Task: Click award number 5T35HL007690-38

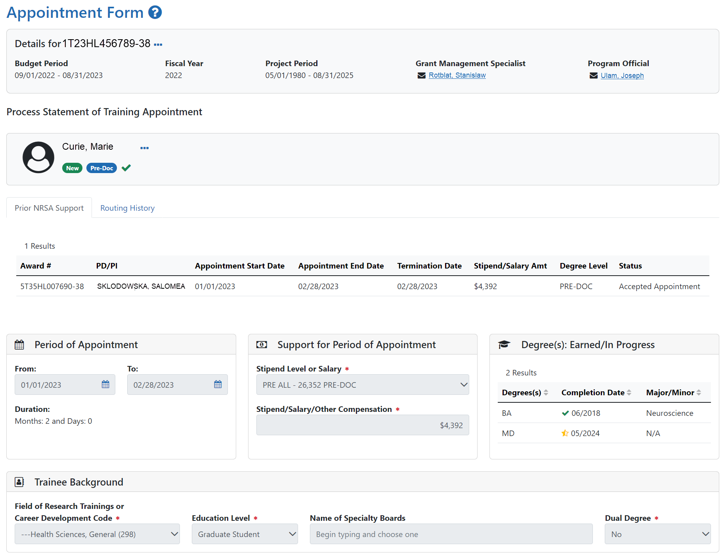Action: (x=52, y=286)
